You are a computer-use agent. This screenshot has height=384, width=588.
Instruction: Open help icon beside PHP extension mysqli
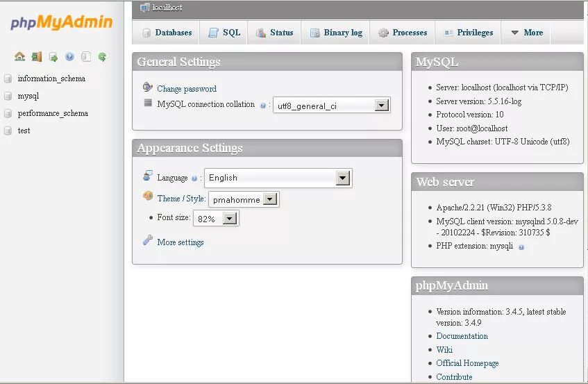point(521,247)
